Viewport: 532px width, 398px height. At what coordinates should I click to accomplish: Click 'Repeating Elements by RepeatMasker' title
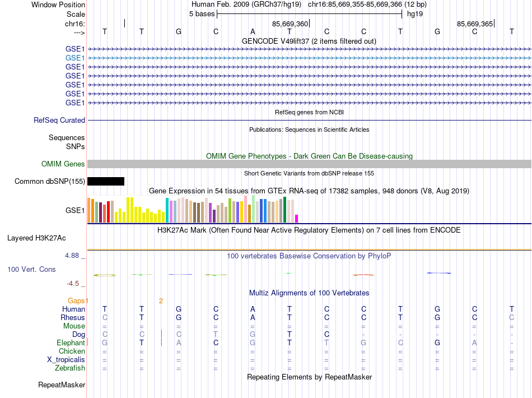pos(309,377)
